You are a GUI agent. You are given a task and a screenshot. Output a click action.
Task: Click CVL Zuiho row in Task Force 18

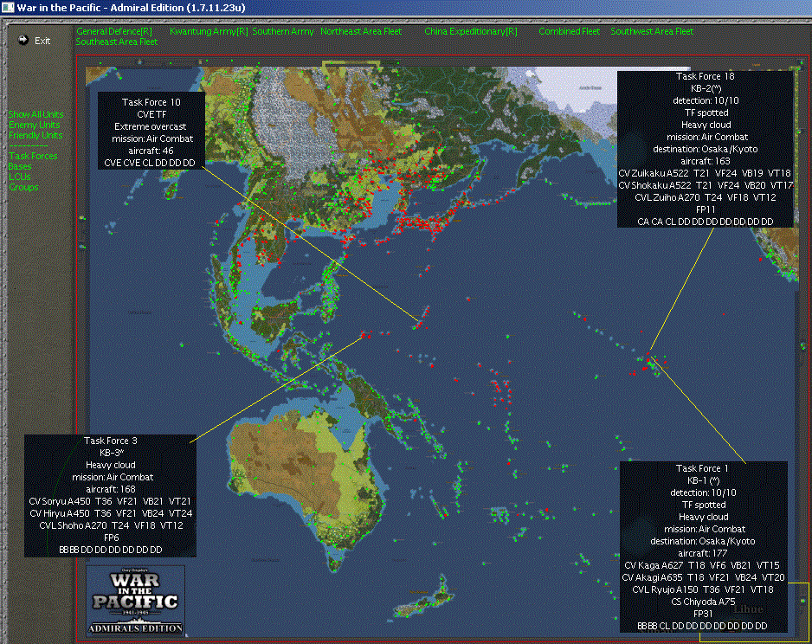[705, 197]
